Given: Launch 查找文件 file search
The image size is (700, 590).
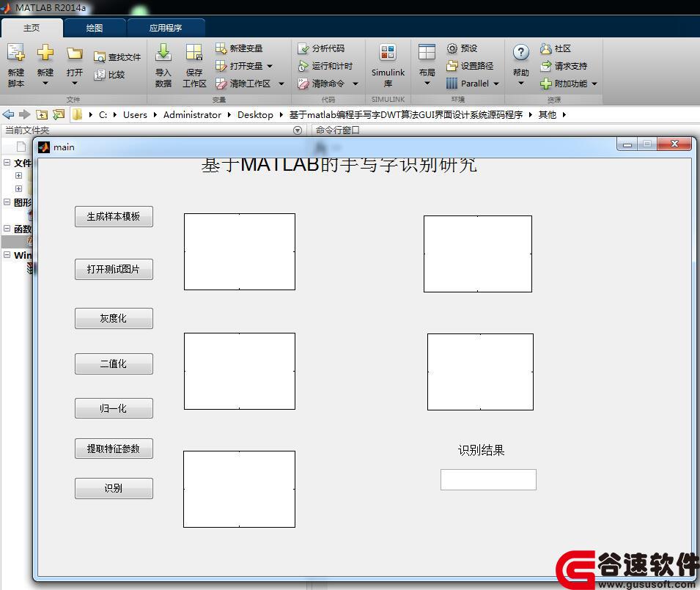Looking at the screenshot, I should (x=117, y=57).
